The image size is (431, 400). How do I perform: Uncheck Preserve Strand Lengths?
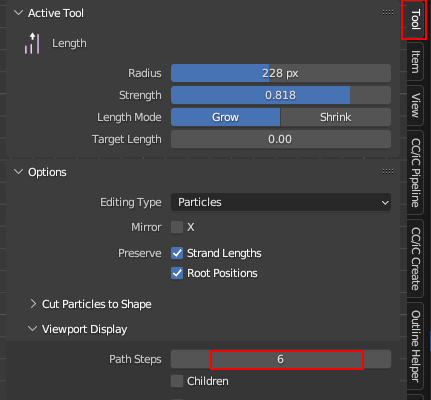click(x=177, y=253)
